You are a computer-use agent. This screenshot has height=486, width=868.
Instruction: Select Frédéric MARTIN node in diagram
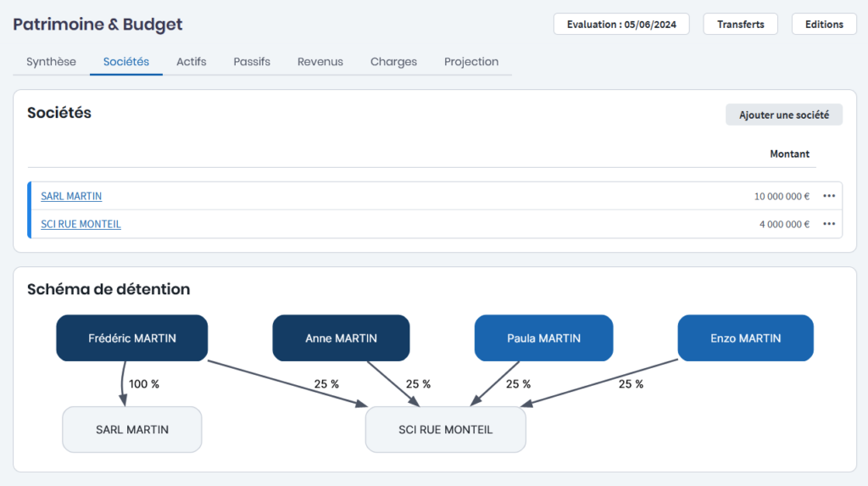point(132,338)
